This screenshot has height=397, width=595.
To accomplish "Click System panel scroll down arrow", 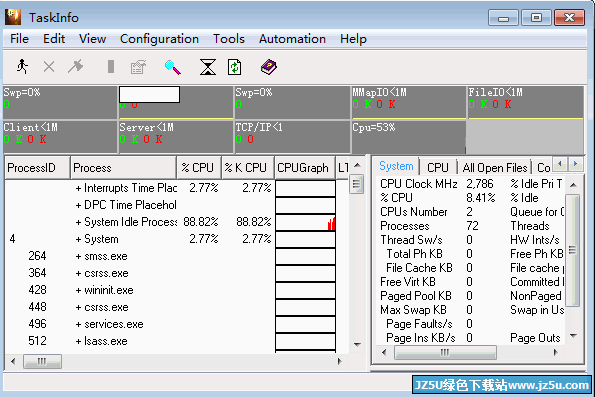I will pyautogui.click(x=573, y=336).
